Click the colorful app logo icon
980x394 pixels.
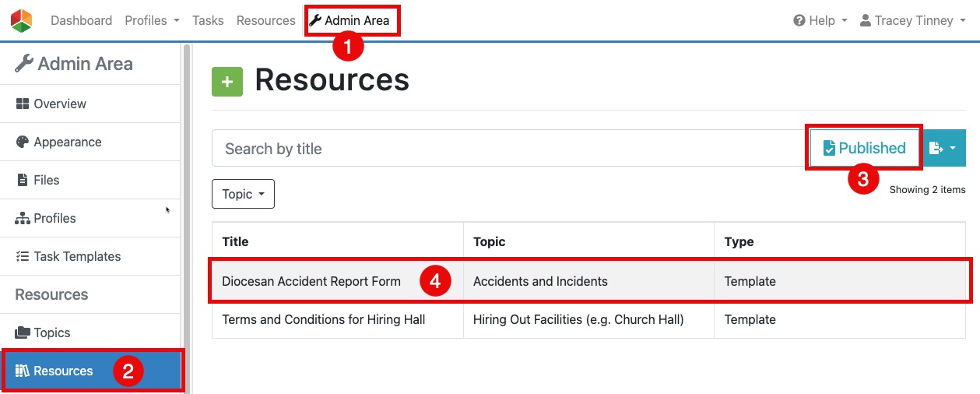(x=22, y=21)
